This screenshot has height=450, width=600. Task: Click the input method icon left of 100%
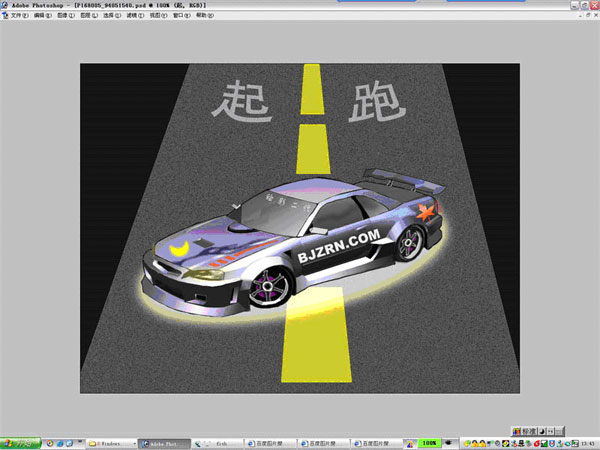point(410,443)
